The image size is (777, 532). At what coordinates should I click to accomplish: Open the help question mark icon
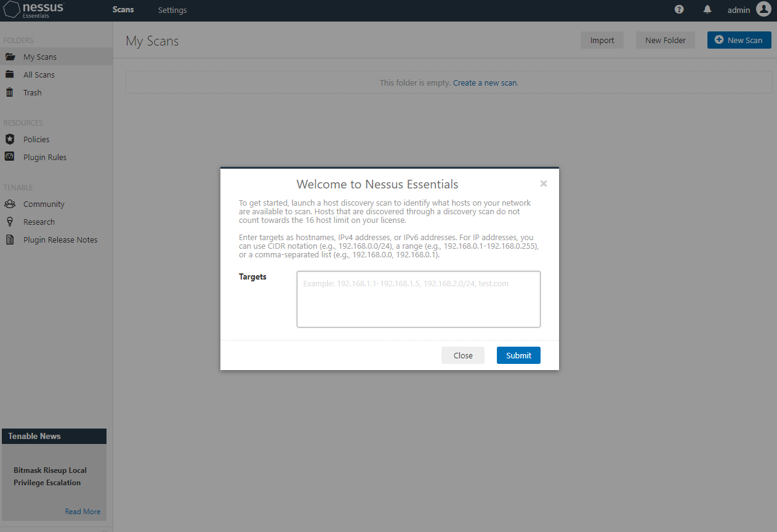click(x=679, y=9)
